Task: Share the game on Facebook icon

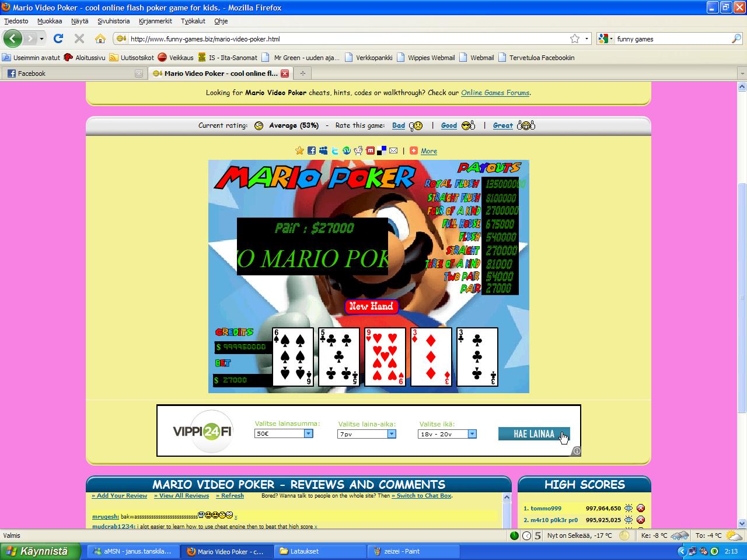Action: click(312, 150)
